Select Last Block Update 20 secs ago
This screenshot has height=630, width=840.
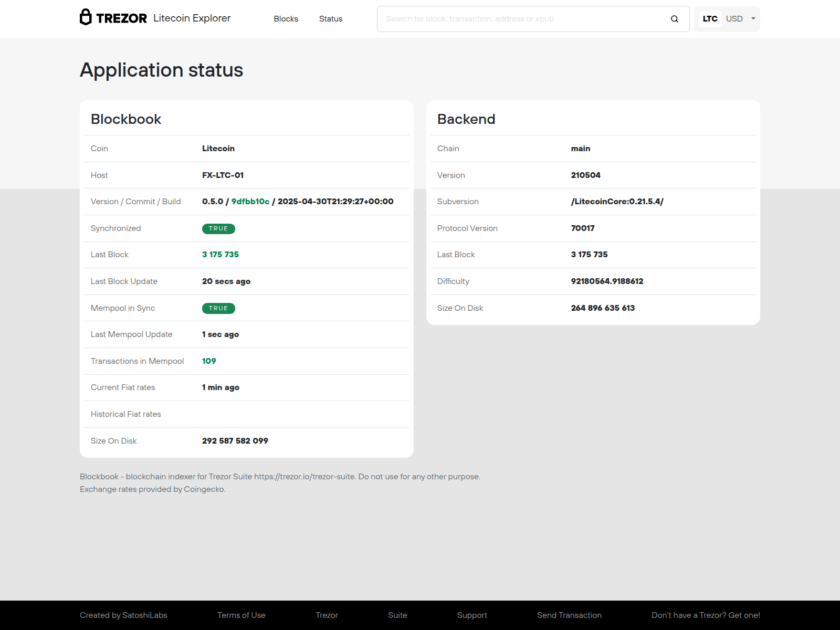click(226, 281)
